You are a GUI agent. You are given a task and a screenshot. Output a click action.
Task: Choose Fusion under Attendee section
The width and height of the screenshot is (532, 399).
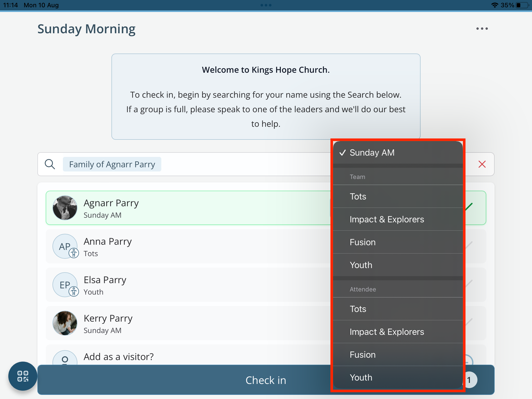click(398, 355)
